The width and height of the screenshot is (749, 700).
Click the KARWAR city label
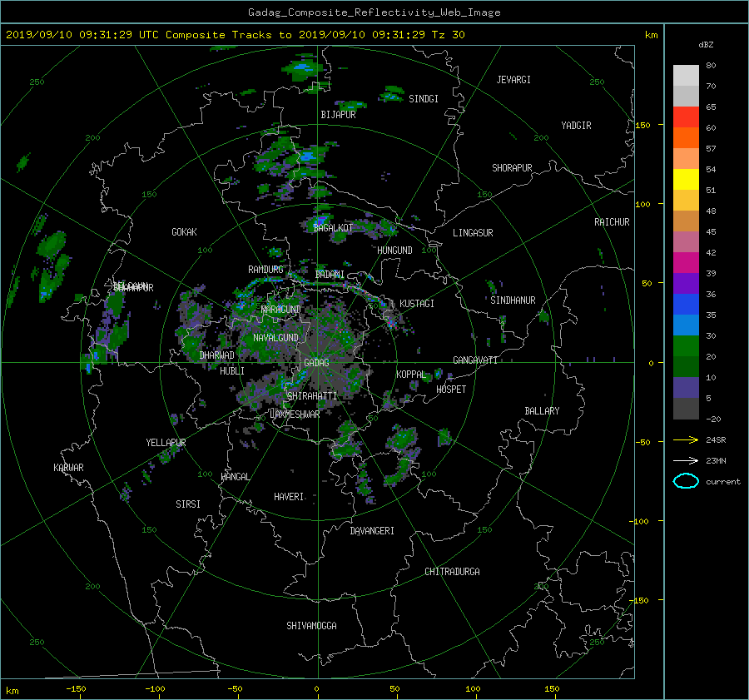tap(68, 468)
